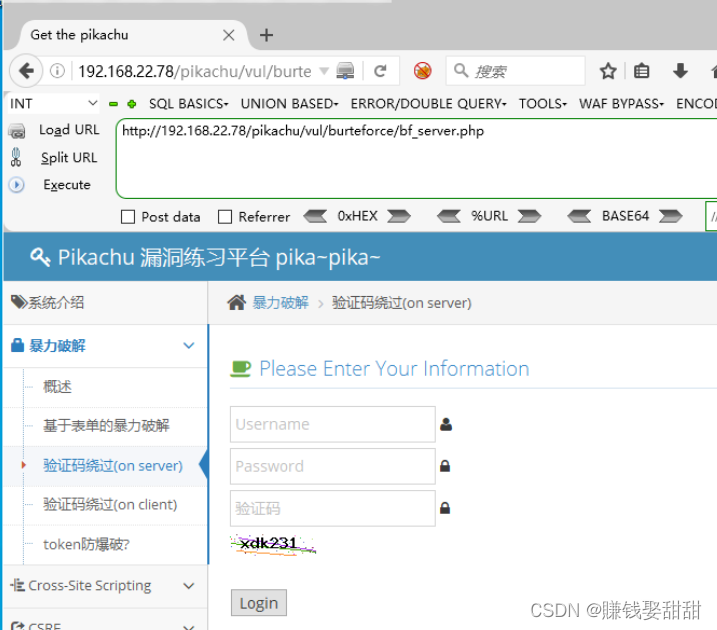717x630 pixels.
Task: Open the SQL BASICS menu
Action: (188, 104)
